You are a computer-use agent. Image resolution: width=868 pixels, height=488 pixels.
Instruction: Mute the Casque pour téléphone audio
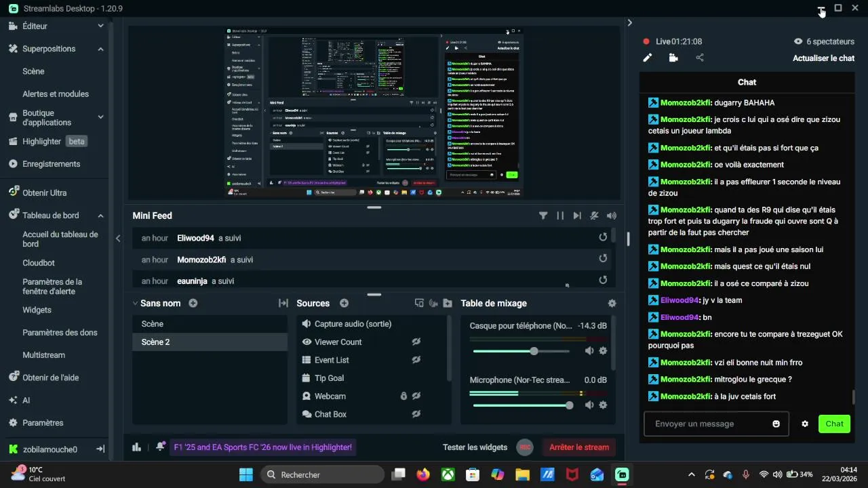point(589,350)
